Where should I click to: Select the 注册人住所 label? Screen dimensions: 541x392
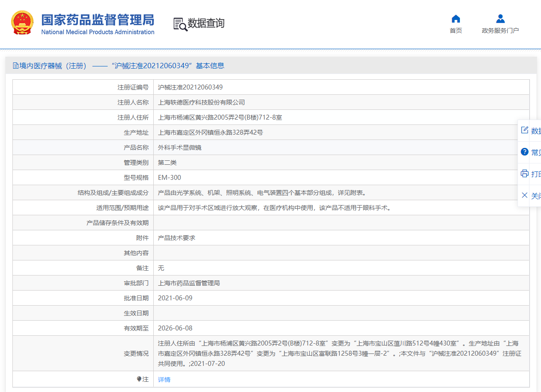(133, 117)
